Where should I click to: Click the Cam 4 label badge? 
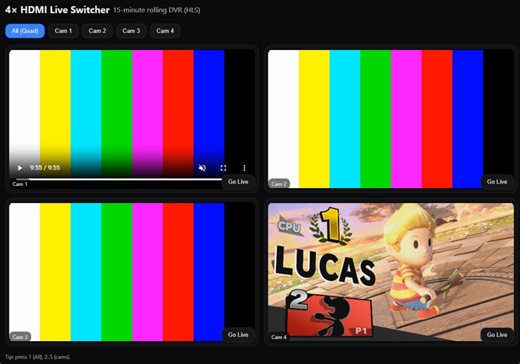279,337
